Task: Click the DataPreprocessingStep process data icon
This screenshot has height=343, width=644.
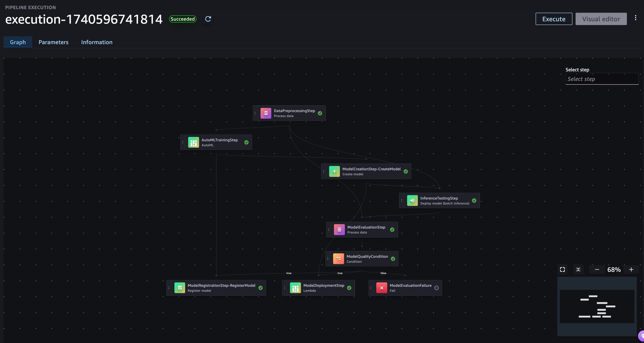Action: 266,113
